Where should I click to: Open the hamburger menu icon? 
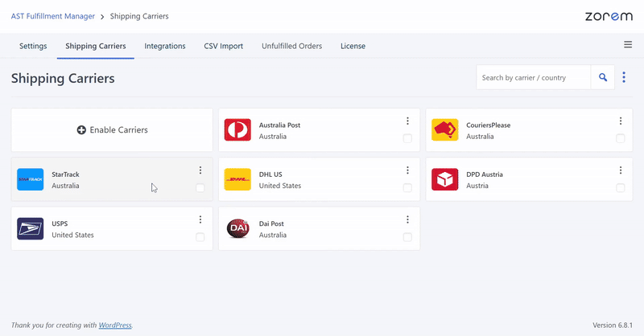click(628, 45)
